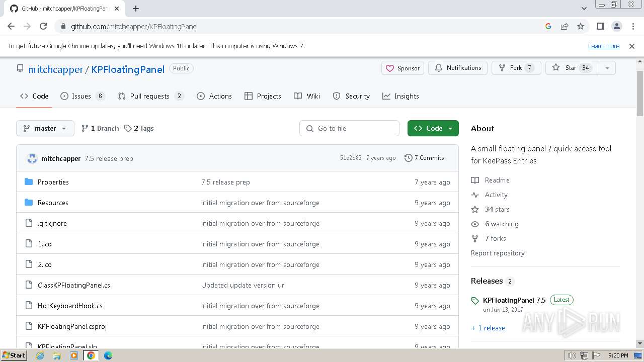644x362 pixels.
Task: View 7 Commits history
Action: [424, 158]
